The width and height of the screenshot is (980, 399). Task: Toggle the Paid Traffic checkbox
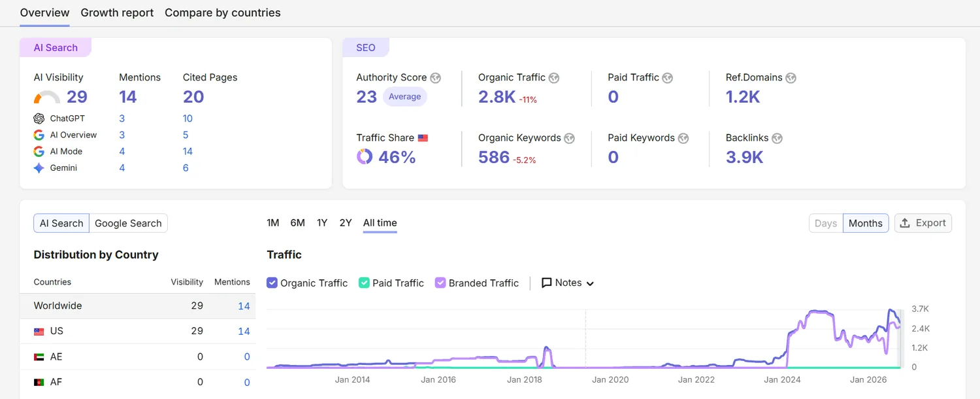365,283
